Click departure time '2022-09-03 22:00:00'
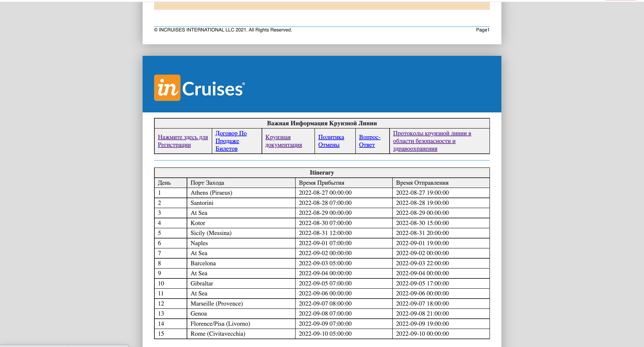The height and width of the screenshot is (347, 644). pyautogui.click(x=422, y=263)
